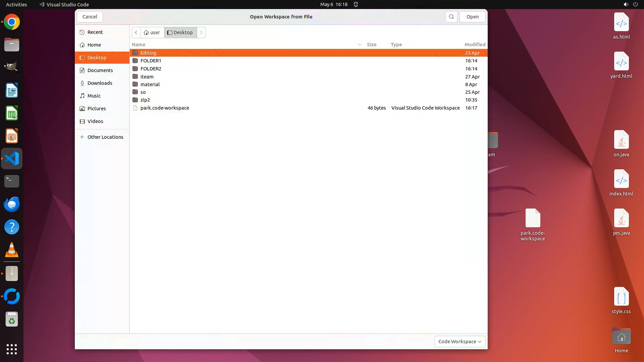This screenshot has width=644, height=362.
Task: Click the forward chevron in path bar
Action: click(x=201, y=33)
